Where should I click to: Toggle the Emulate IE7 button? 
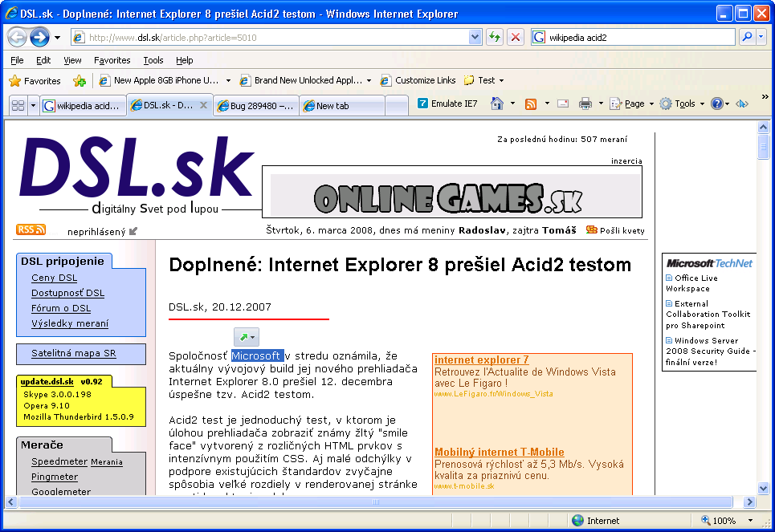click(x=448, y=104)
